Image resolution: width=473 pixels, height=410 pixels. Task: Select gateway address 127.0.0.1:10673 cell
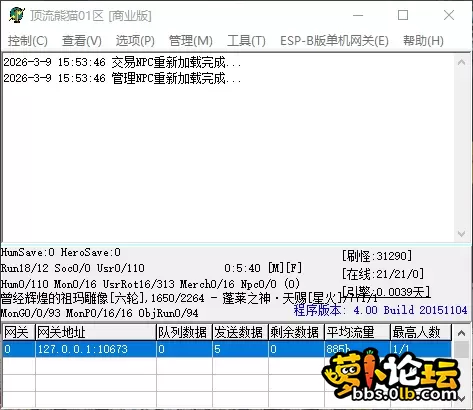click(x=96, y=349)
